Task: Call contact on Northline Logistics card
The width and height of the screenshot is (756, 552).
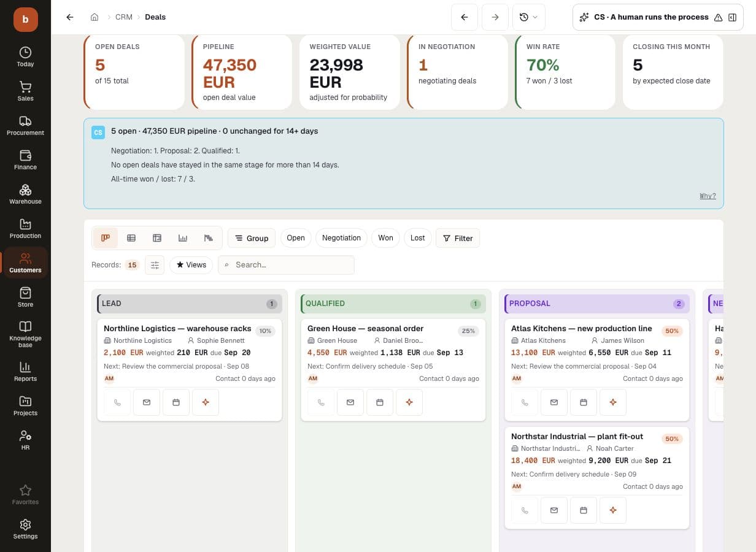Action: tap(117, 402)
